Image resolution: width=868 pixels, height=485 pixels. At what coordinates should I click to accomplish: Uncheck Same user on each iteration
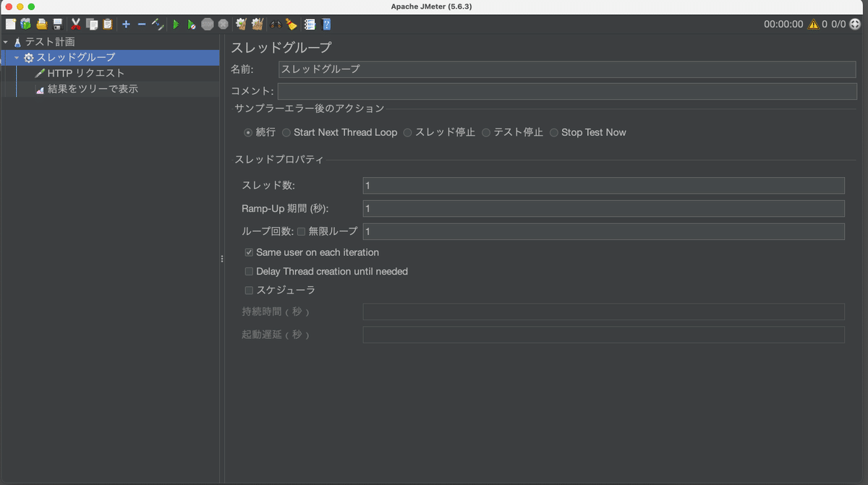pos(249,252)
